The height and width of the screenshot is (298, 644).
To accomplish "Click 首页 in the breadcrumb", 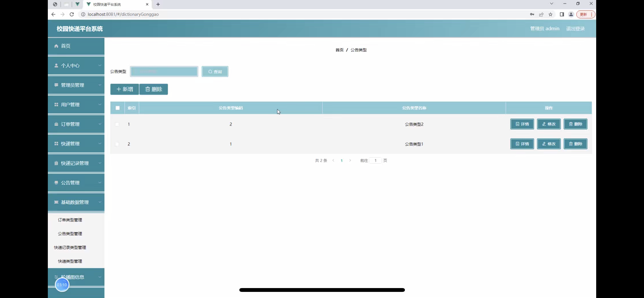I will [340, 50].
